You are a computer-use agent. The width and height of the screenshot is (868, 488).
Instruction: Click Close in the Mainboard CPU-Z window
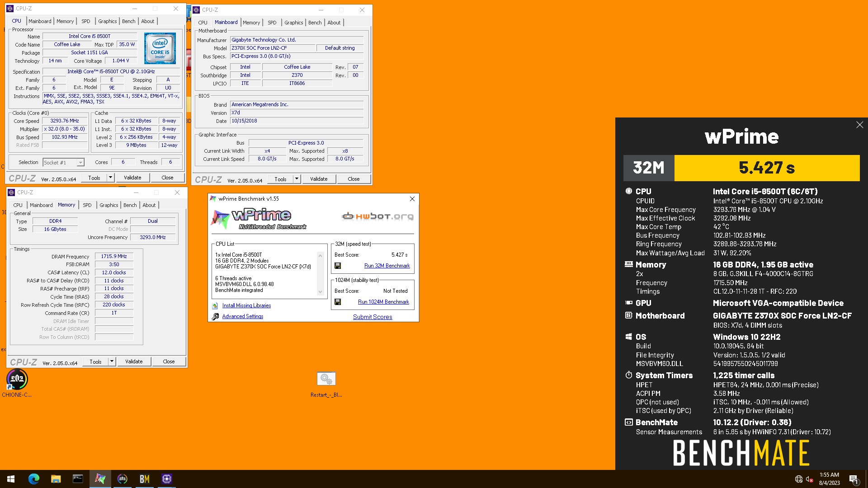(354, 179)
